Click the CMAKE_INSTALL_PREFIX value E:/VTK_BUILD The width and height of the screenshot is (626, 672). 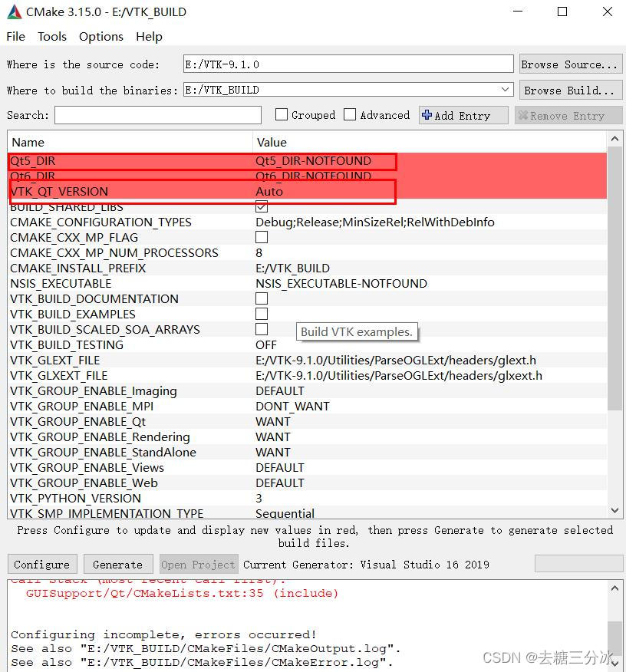292,268
